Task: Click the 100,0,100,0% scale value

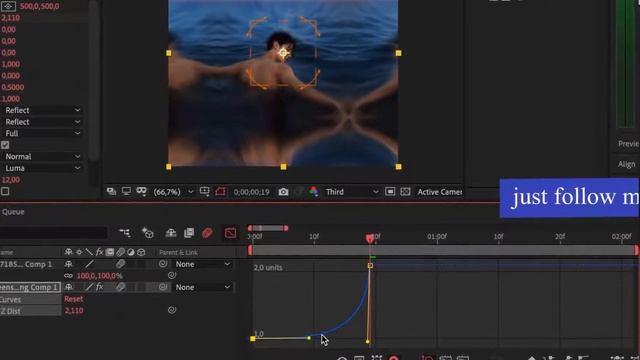Action: point(99,276)
